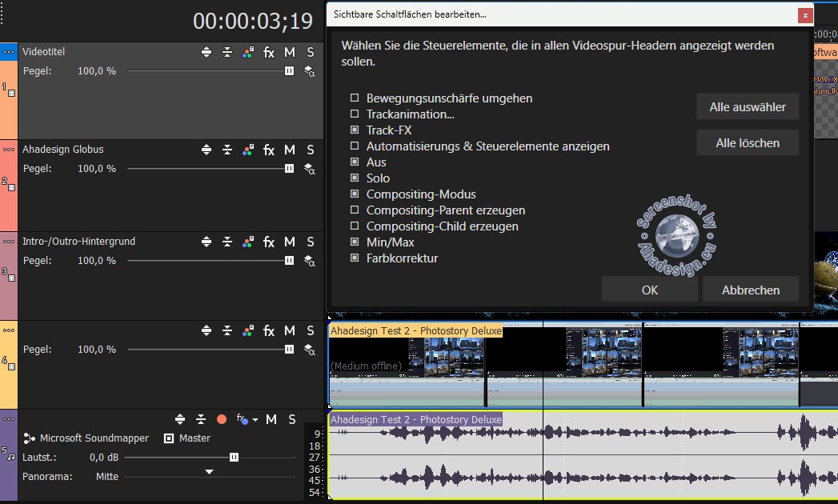
Task: Open Ahadesign Globus track more options menu
Action: click(x=9, y=150)
